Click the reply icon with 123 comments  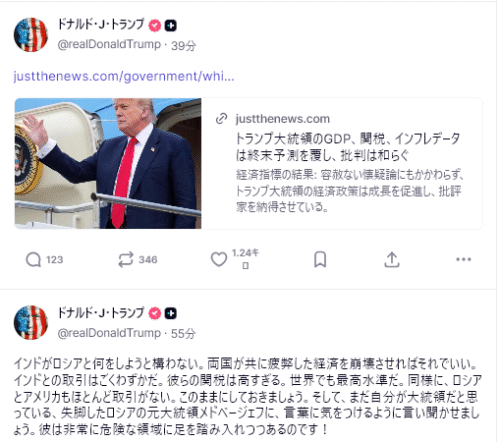tap(33, 260)
